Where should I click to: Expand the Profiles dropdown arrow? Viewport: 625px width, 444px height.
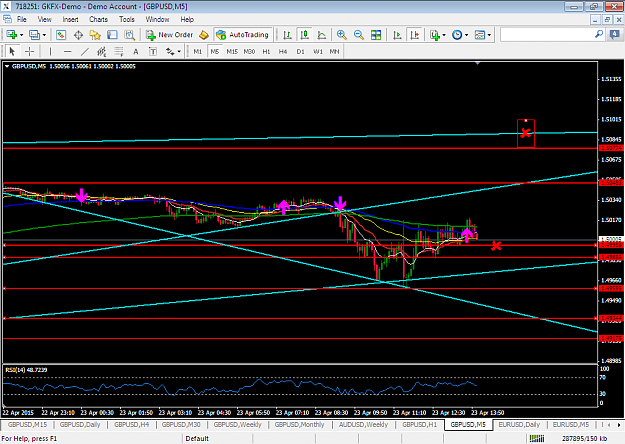point(44,35)
